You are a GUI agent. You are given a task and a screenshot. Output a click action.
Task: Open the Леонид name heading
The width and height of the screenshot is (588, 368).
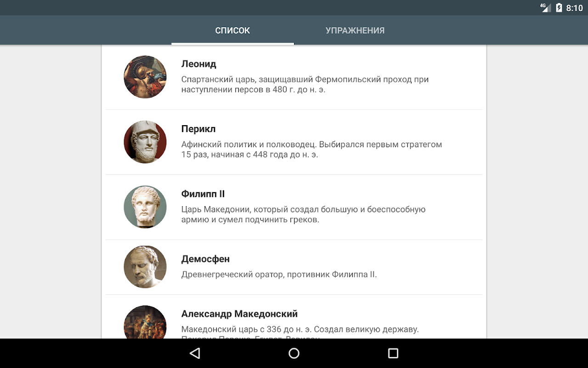click(x=199, y=64)
